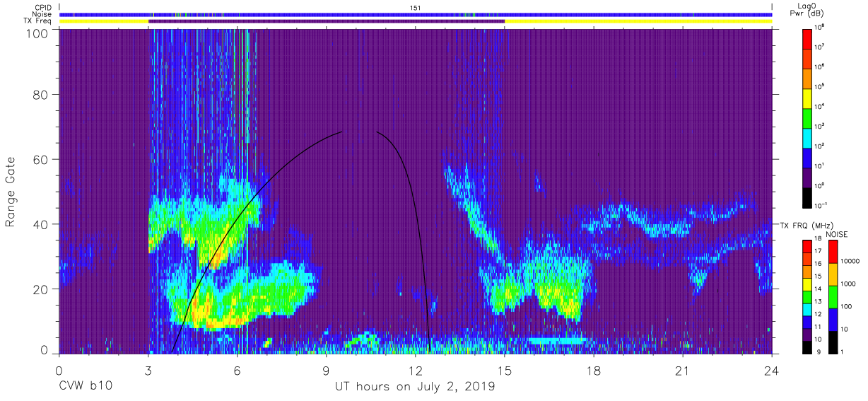The image size is (868, 401).
Task: Click the 80 tick on Range Gate axis
Action: pos(41,95)
